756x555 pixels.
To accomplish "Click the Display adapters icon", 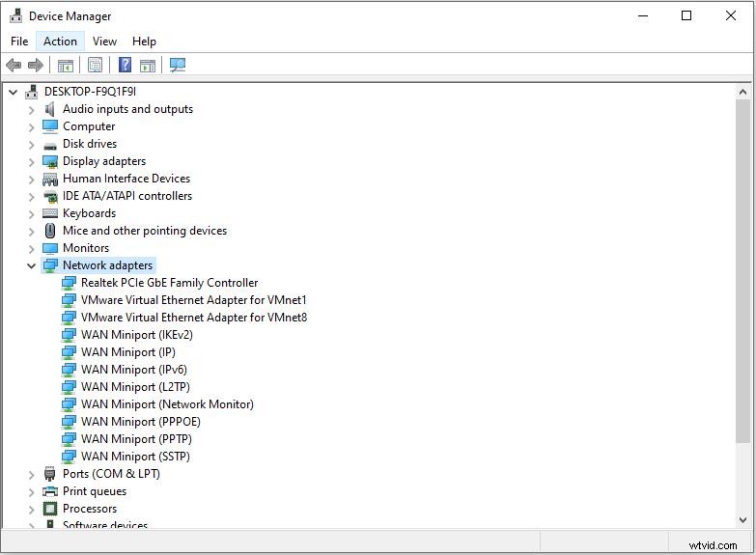I will [50, 161].
